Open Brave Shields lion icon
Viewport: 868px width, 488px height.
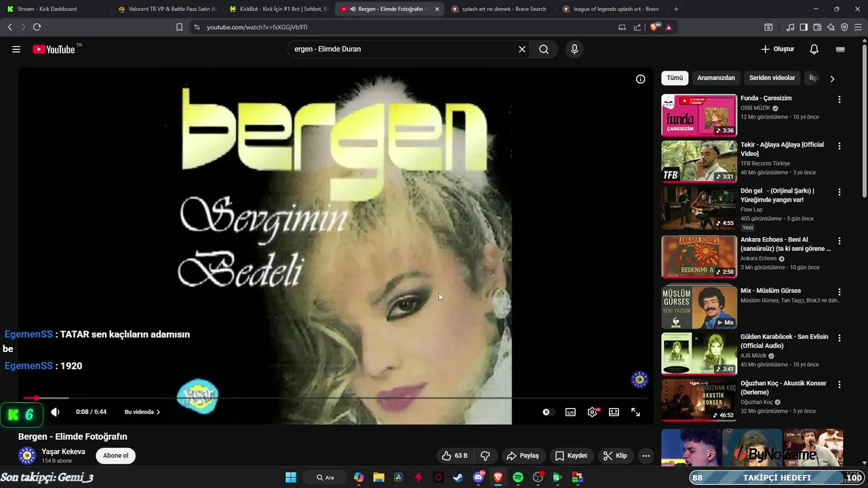(654, 27)
